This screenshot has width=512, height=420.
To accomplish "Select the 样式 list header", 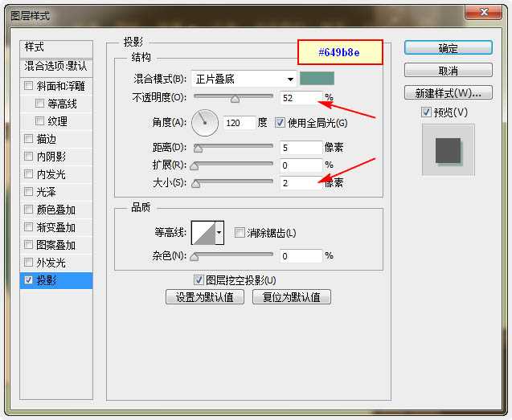I will tap(56, 47).
